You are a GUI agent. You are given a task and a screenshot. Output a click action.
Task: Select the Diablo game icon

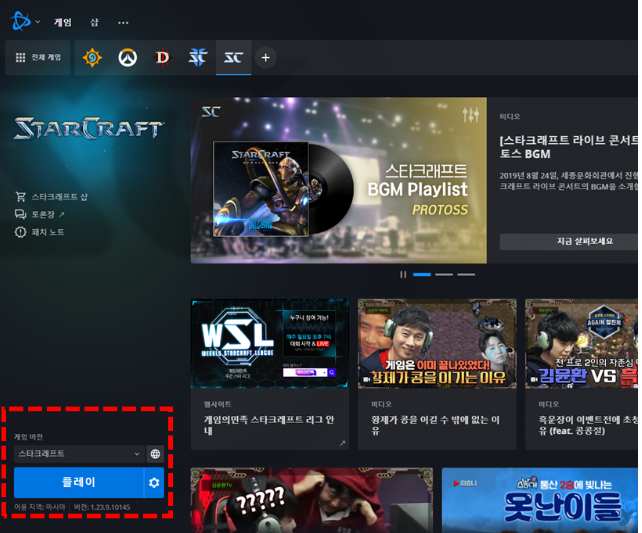click(163, 58)
